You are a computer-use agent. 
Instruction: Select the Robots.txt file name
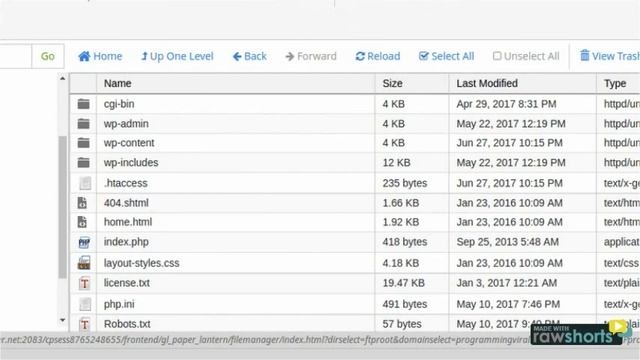127,324
